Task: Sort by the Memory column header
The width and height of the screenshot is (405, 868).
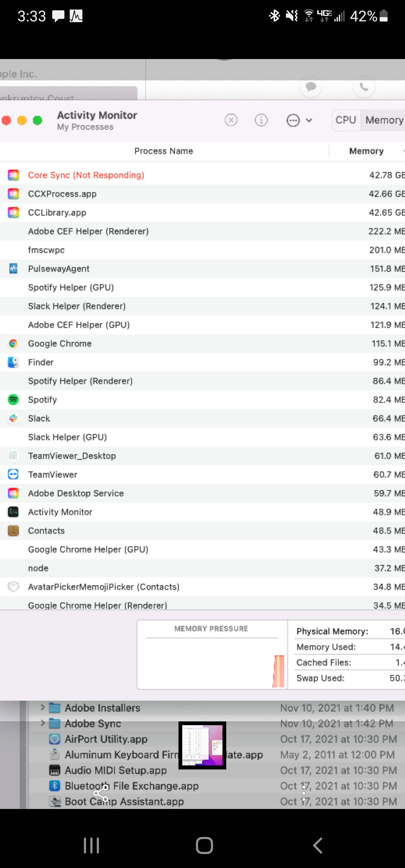Action: pyautogui.click(x=366, y=151)
